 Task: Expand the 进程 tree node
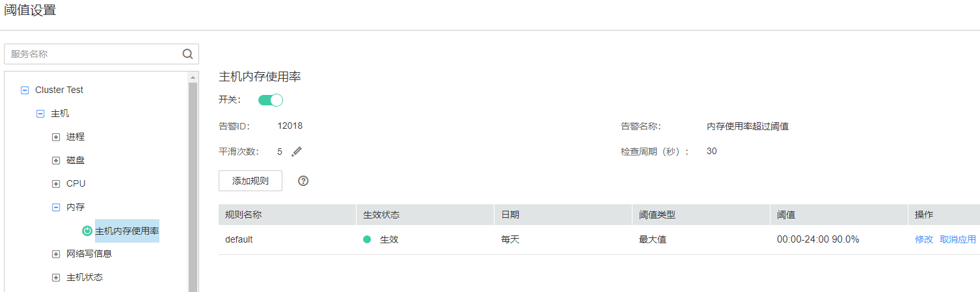pos(56,137)
